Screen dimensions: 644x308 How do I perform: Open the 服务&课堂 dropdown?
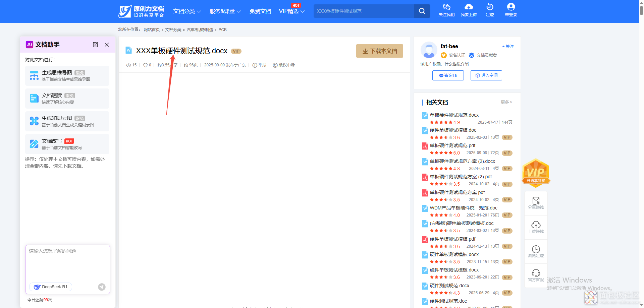tap(222, 11)
